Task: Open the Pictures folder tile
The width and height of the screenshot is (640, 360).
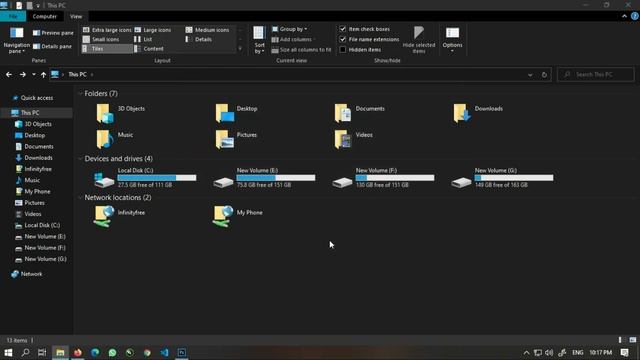Action: coord(236,139)
